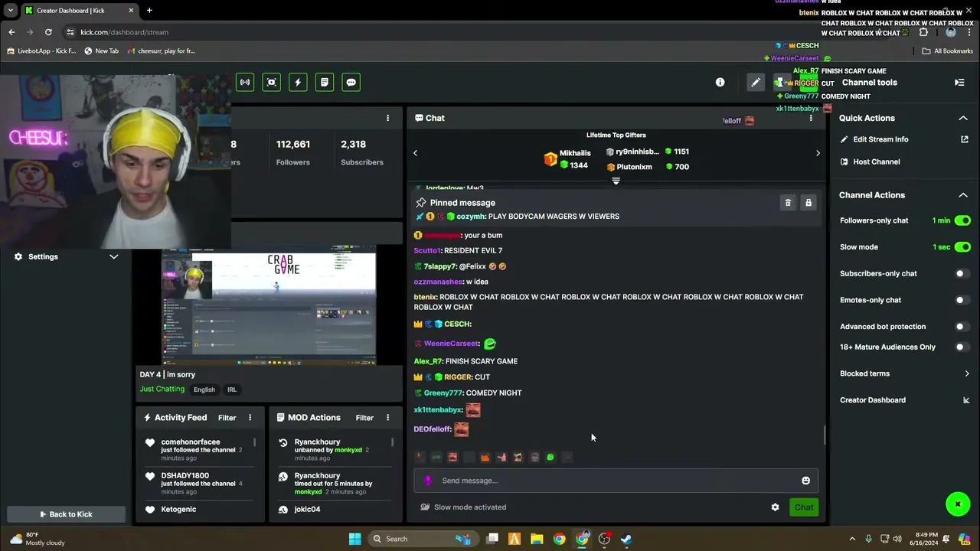The width and height of the screenshot is (980, 551).
Task: Go back with the browser back arrow
Action: [x=11, y=32]
